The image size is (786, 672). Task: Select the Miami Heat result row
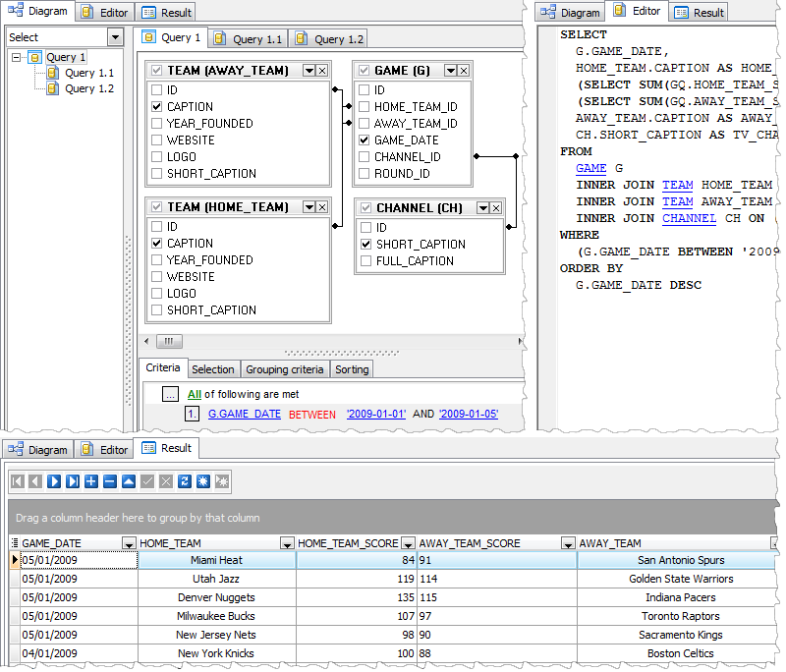click(216, 560)
